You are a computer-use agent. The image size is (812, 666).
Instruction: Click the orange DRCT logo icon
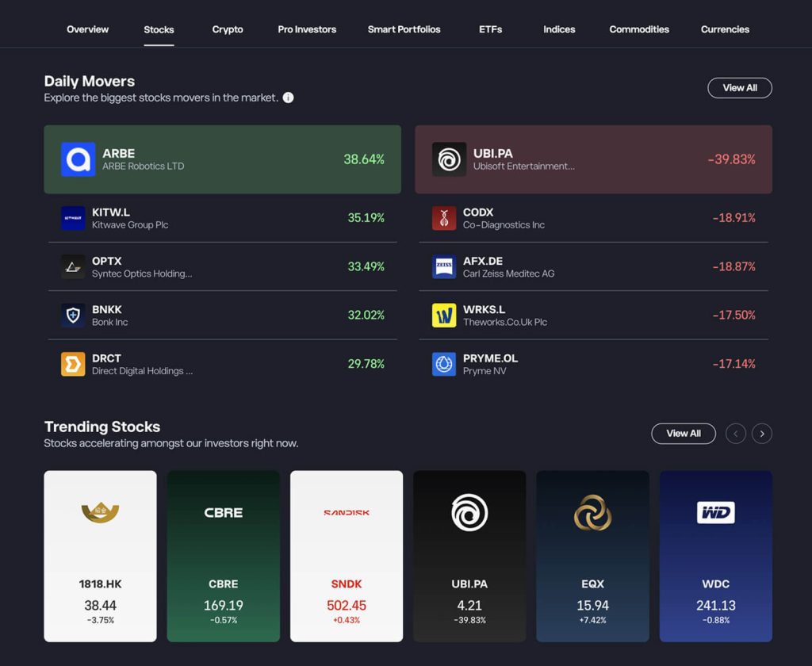73,364
